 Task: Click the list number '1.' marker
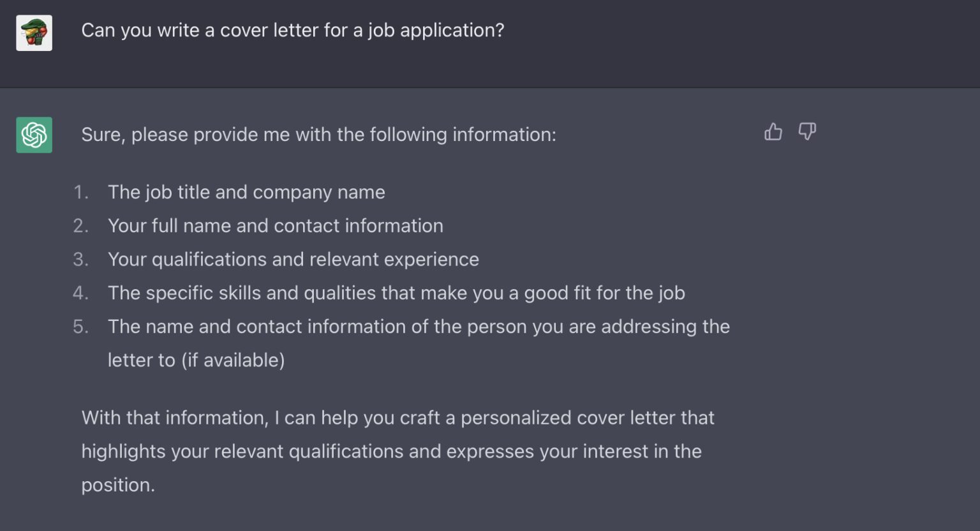(80, 192)
